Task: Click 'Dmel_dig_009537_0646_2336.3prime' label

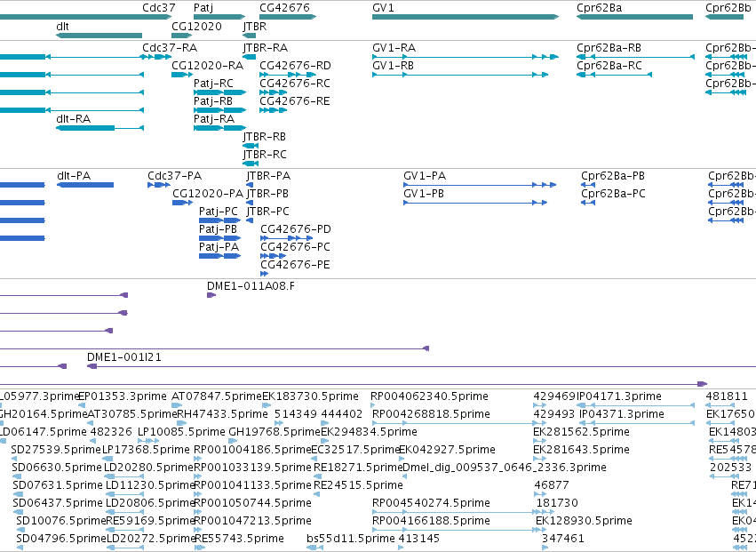Action: click(504, 468)
